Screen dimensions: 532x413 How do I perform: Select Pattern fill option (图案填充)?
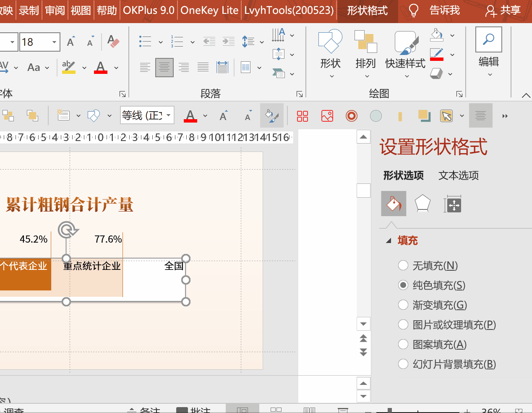[x=433, y=344]
